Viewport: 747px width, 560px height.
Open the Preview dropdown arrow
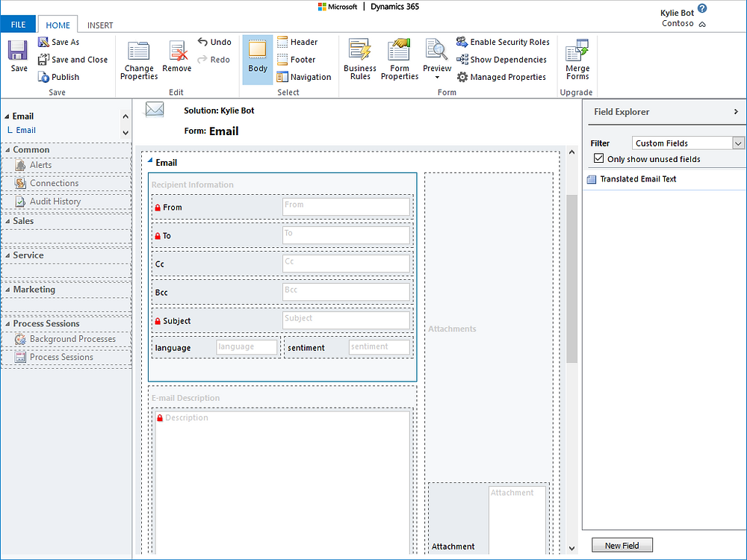(437, 77)
